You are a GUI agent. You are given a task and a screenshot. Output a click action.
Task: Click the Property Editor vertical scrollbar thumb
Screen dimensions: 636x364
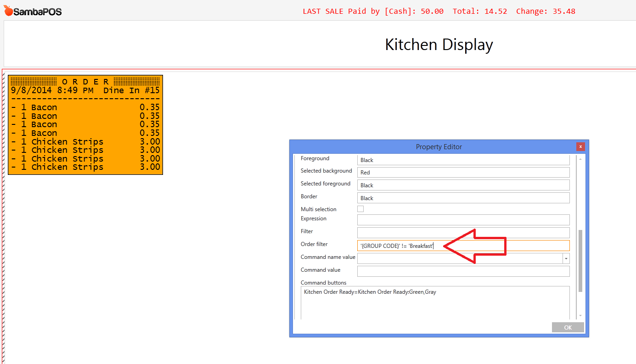tap(580, 261)
